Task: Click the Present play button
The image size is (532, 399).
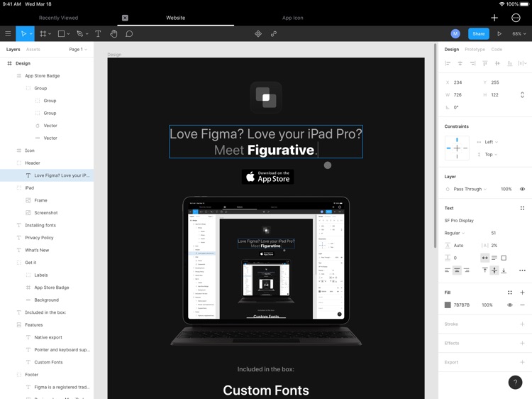Action: tap(499, 33)
